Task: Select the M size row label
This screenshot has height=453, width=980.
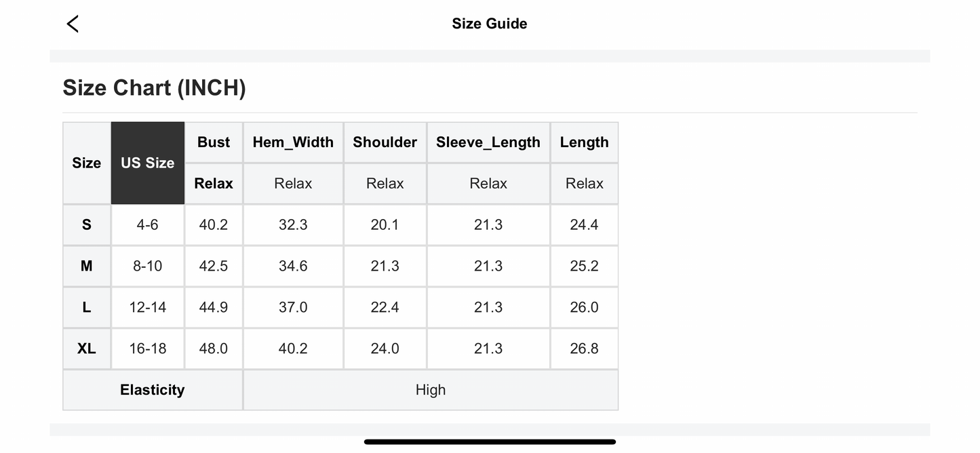Action: 87,266
